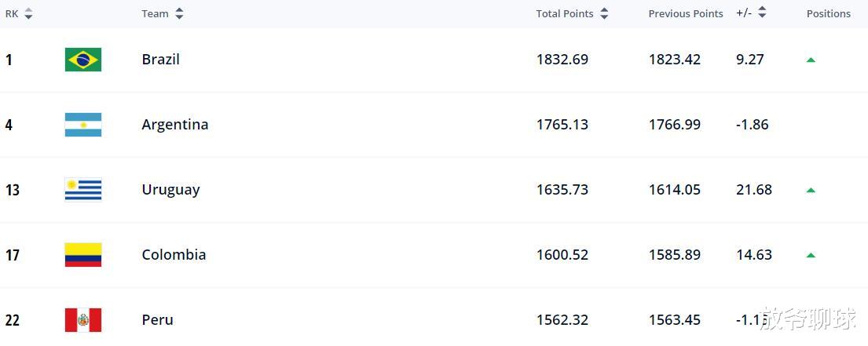The height and width of the screenshot is (346, 868).
Task: Click the Colombia flag icon
Action: (x=83, y=255)
